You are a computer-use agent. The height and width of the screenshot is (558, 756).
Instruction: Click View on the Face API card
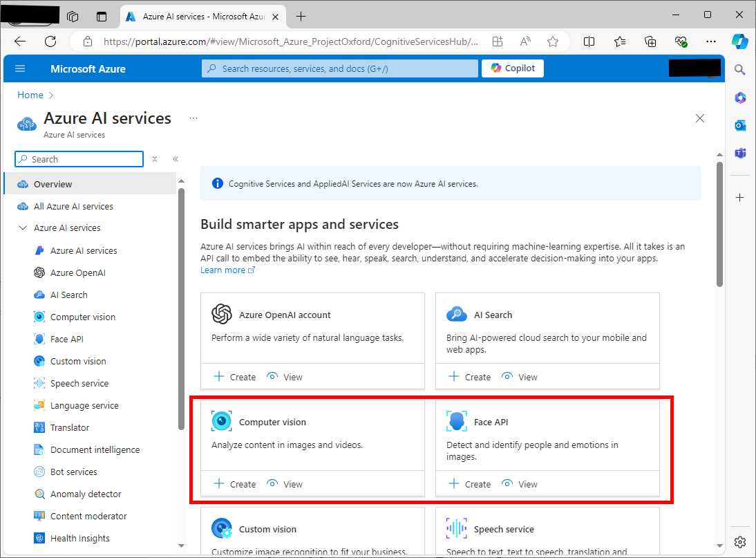(519, 484)
